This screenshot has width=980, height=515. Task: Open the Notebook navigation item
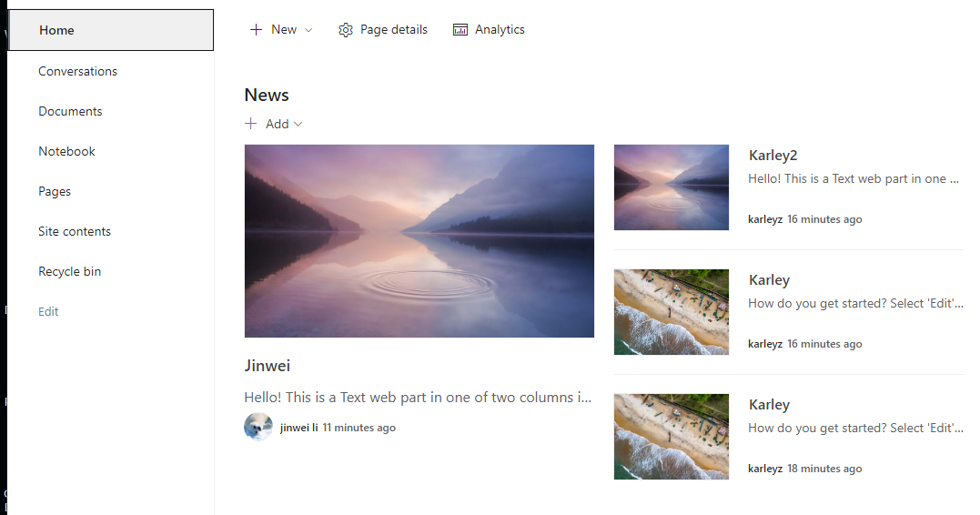(x=66, y=151)
